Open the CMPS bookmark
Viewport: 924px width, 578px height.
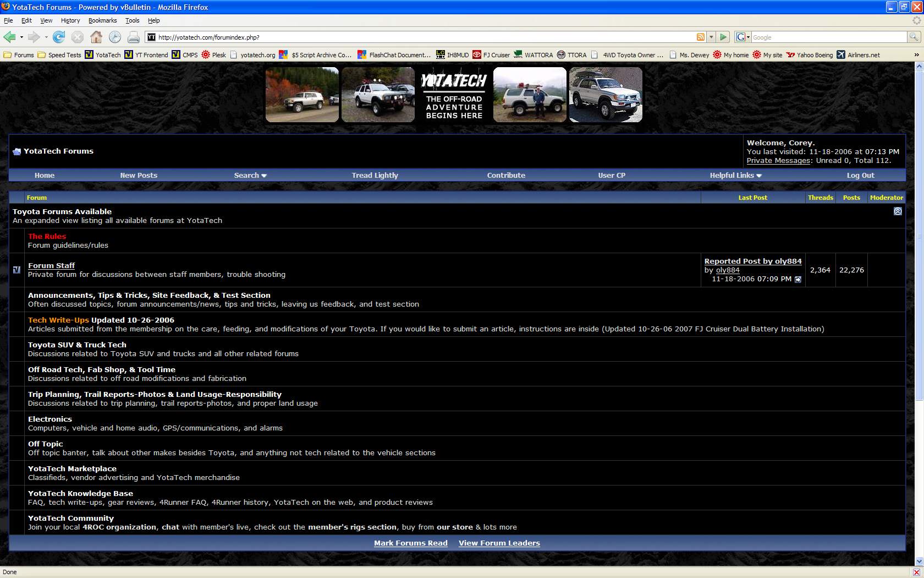click(185, 55)
